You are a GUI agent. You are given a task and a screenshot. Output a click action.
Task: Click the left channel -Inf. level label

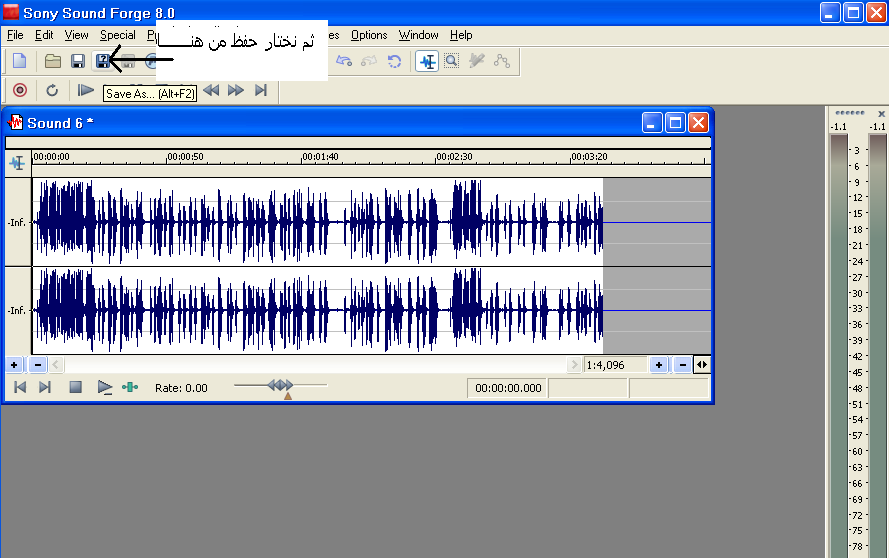click(18, 222)
